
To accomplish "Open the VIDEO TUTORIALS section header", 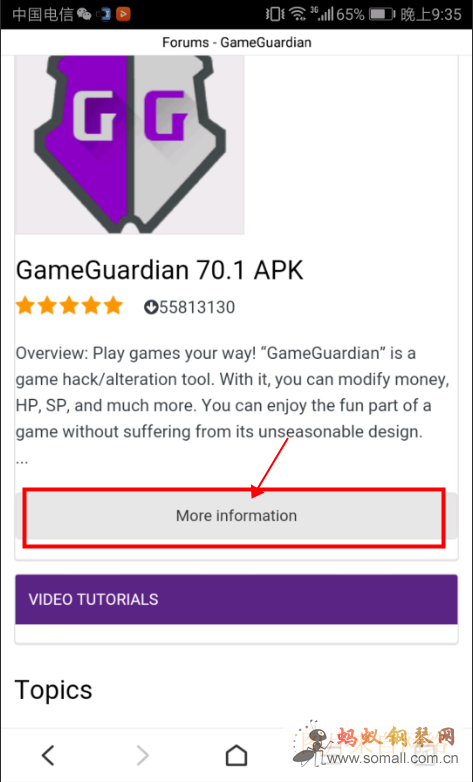I will (236, 599).
